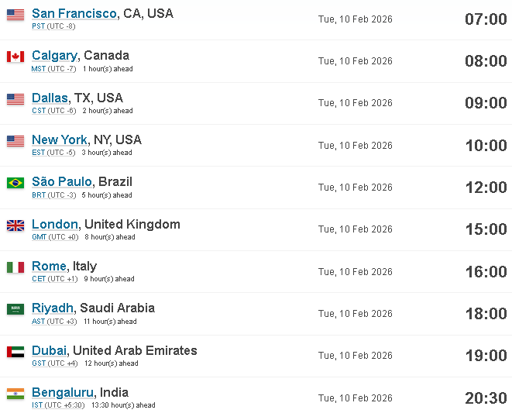Click the USA flag beside San Francisco
Screen dimensions: 512x420
(15, 15)
